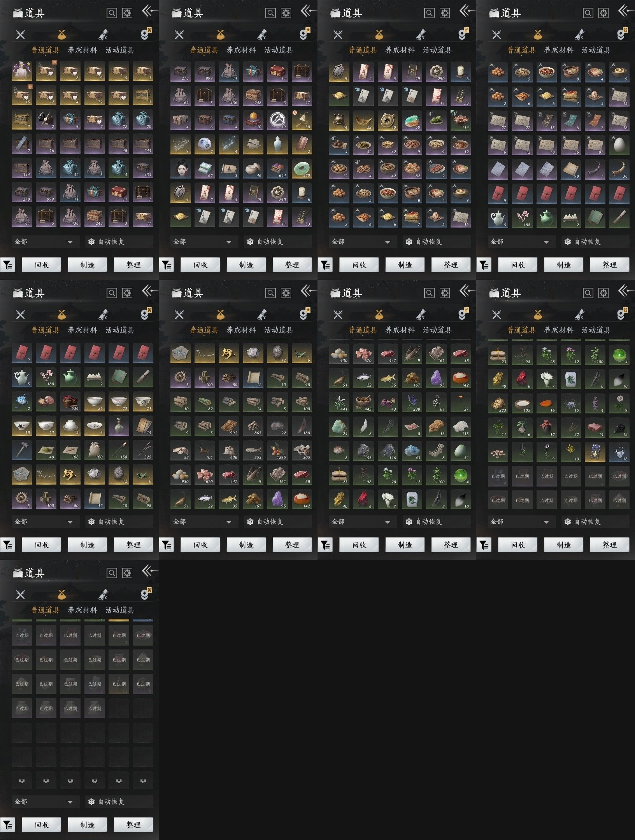
Task: Select the green jade block with count 50
Action: 412,120
